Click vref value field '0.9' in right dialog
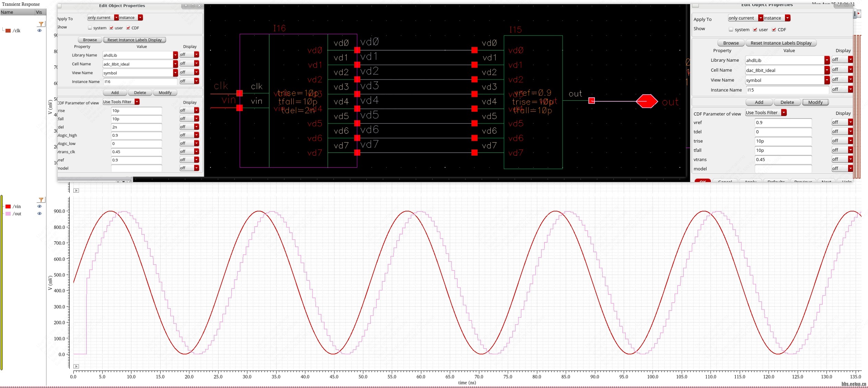The width and height of the screenshot is (868, 388). (783, 122)
